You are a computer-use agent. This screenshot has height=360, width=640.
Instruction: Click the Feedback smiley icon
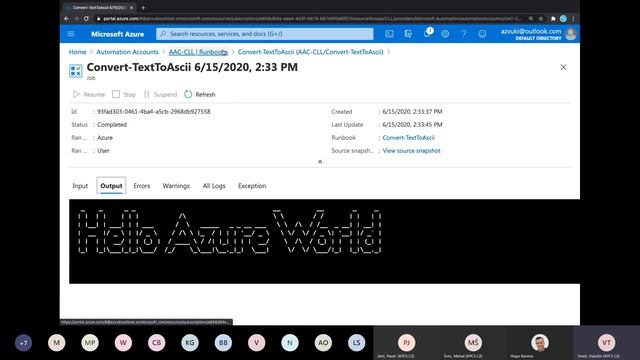pos(482,34)
